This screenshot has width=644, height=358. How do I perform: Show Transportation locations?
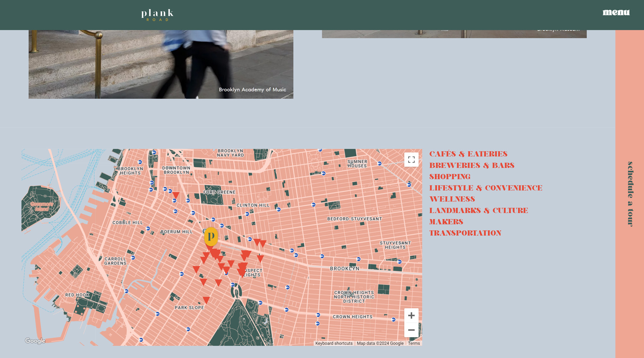pyautogui.click(x=465, y=233)
